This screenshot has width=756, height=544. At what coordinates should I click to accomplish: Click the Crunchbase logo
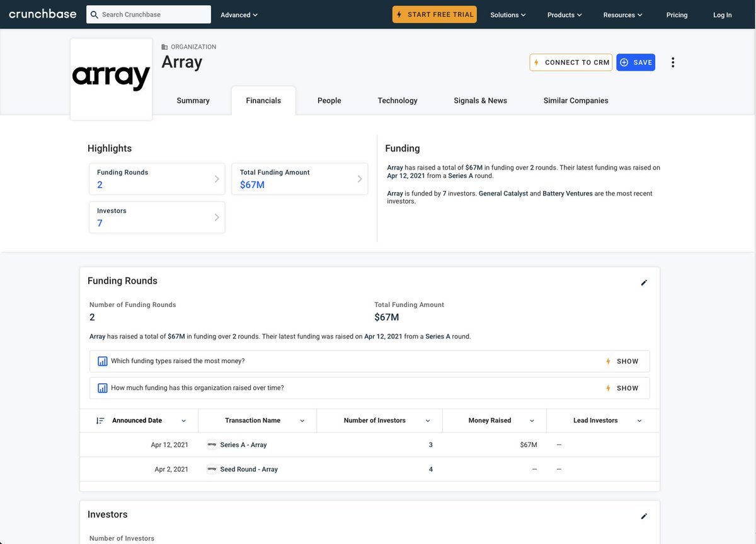(x=42, y=14)
